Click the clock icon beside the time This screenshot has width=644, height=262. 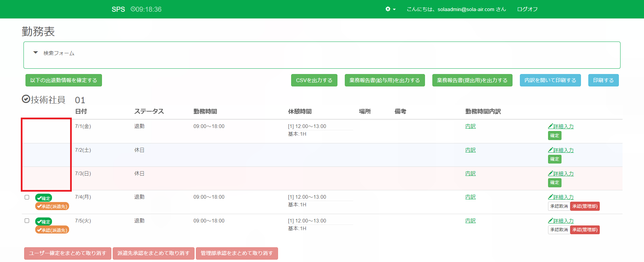click(133, 9)
